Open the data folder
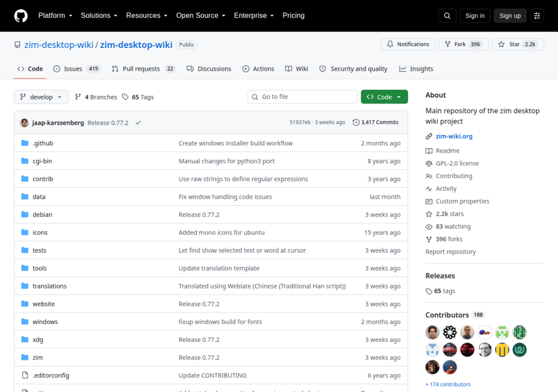The width and height of the screenshot is (558, 392). tap(39, 197)
